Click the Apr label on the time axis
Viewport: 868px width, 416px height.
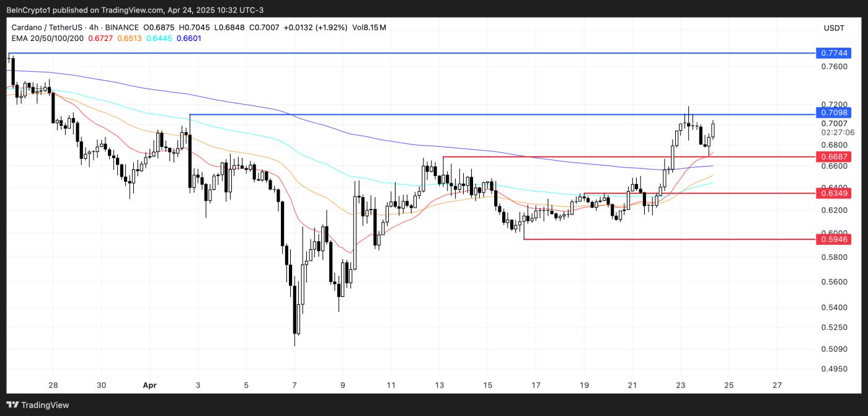click(149, 384)
